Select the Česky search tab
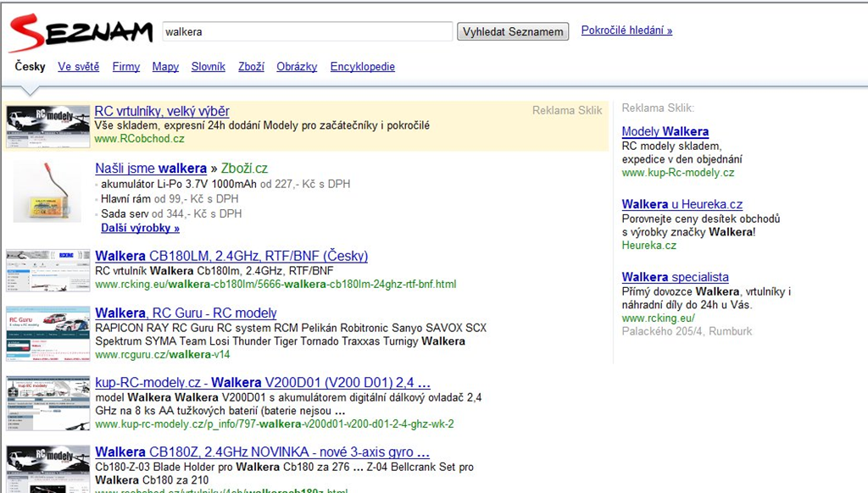 (x=30, y=66)
